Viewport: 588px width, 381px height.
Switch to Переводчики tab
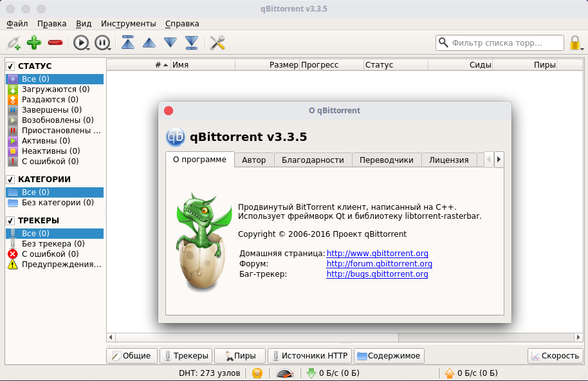click(x=386, y=160)
